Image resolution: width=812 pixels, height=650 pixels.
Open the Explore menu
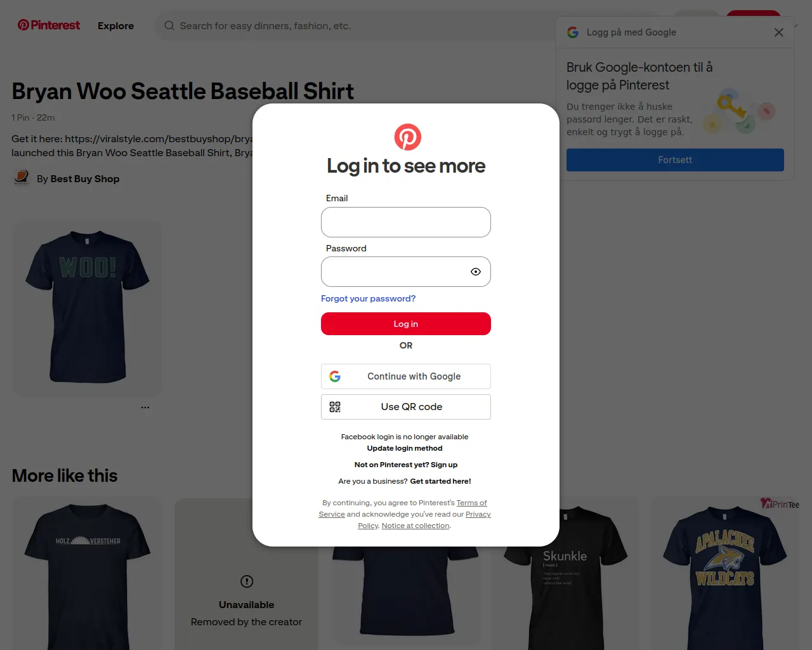(x=115, y=25)
